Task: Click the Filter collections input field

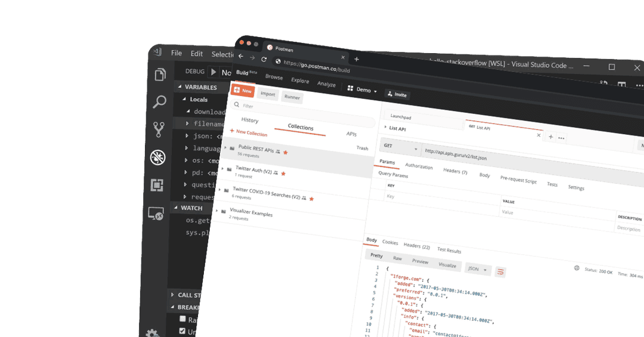Action: pos(303,112)
